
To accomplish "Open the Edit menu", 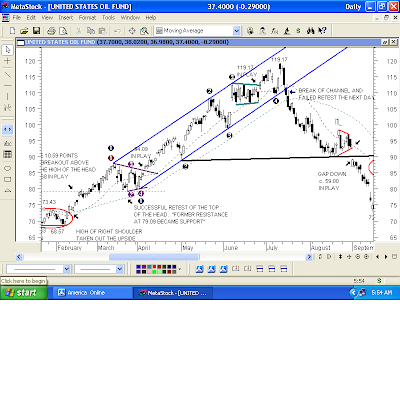I will [31, 18].
